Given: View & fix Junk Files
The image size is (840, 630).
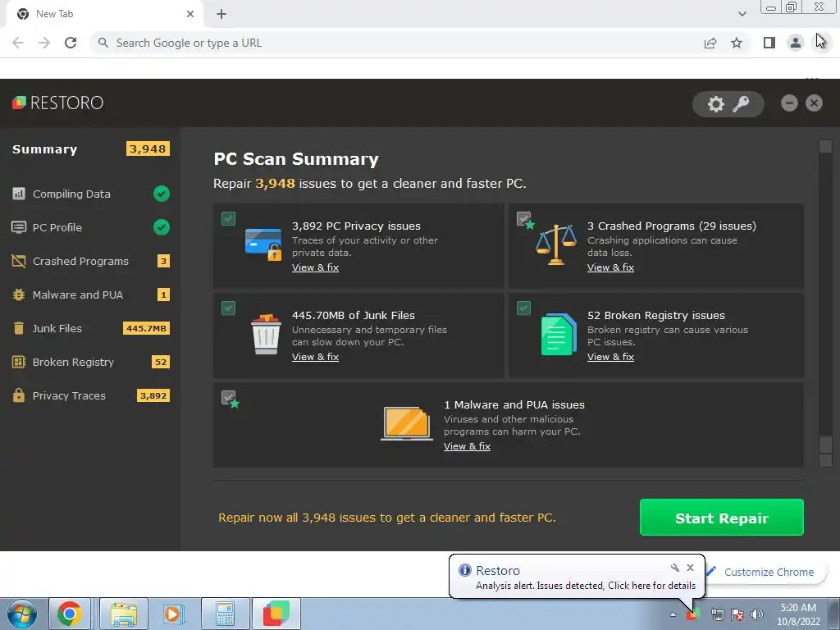Looking at the screenshot, I should (x=315, y=357).
